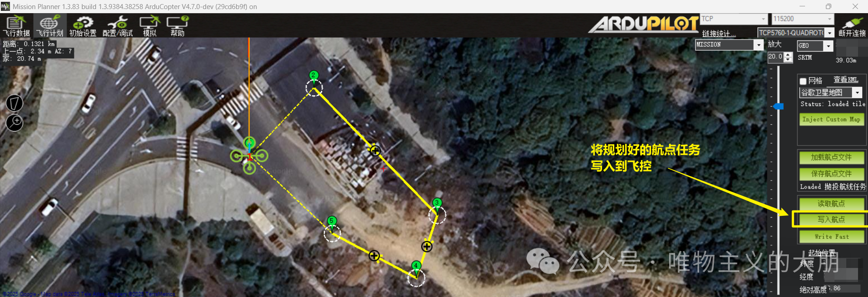Open the 115200 baud rate dropdown
This screenshot has width=868, height=297.
(829, 19)
